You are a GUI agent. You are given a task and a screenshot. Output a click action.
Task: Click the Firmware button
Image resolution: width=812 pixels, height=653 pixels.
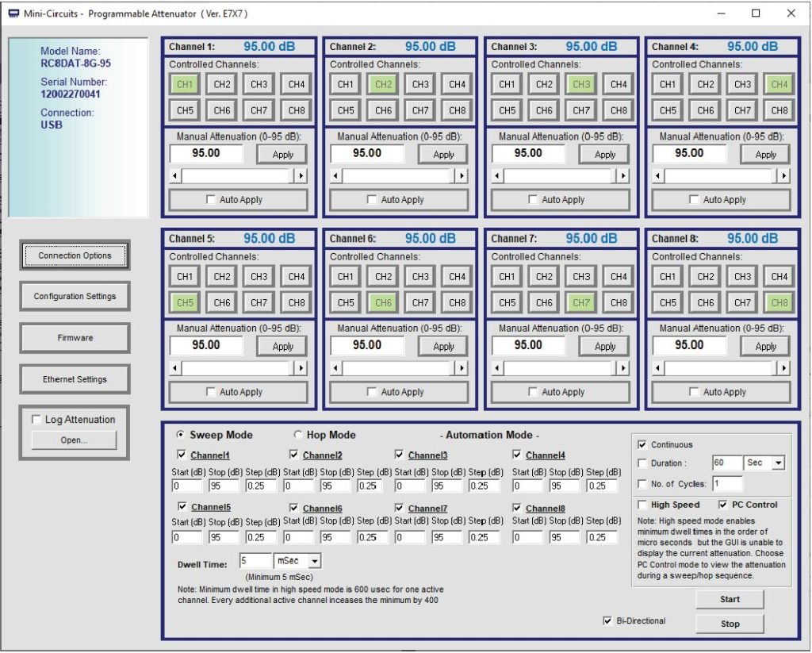[75, 338]
